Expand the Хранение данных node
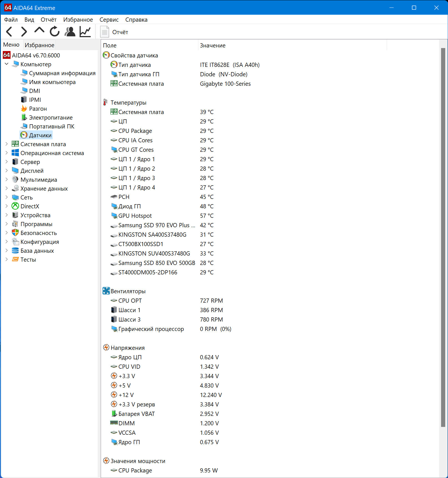The width and height of the screenshot is (448, 478). pos(7,188)
